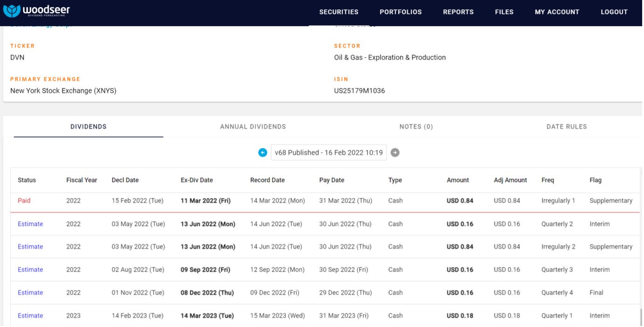Image resolution: width=644 pixels, height=327 pixels.
Task: Click the USD 0.18 amount cell
Action: coord(460,316)
